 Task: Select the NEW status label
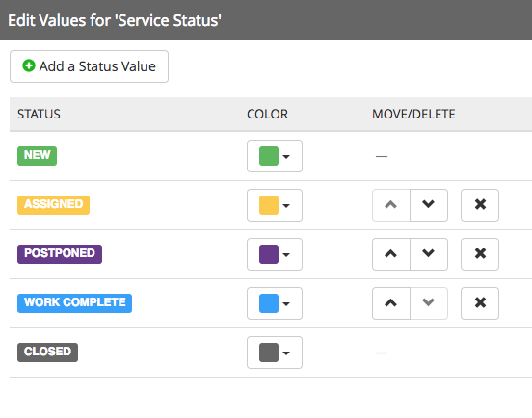pos(37,156)
